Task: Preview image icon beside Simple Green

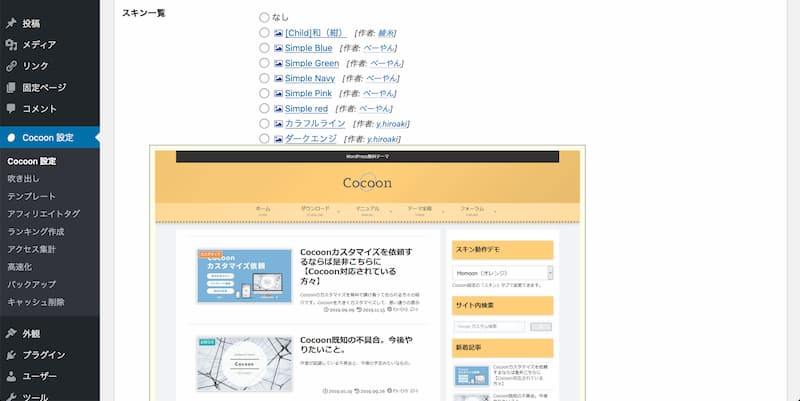Action: pyautogui.click(x=278, y=63)
